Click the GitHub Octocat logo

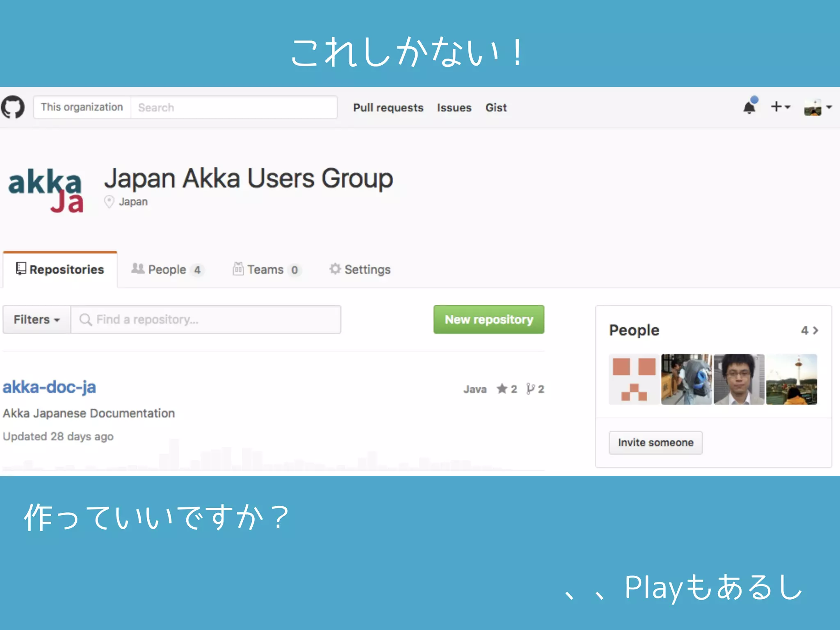(13, 107)
